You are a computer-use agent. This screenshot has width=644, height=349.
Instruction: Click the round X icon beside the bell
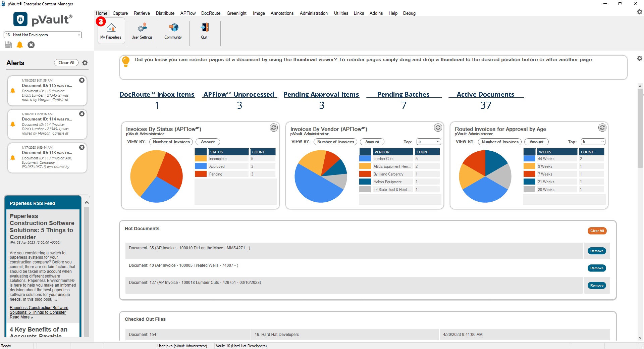31,45
